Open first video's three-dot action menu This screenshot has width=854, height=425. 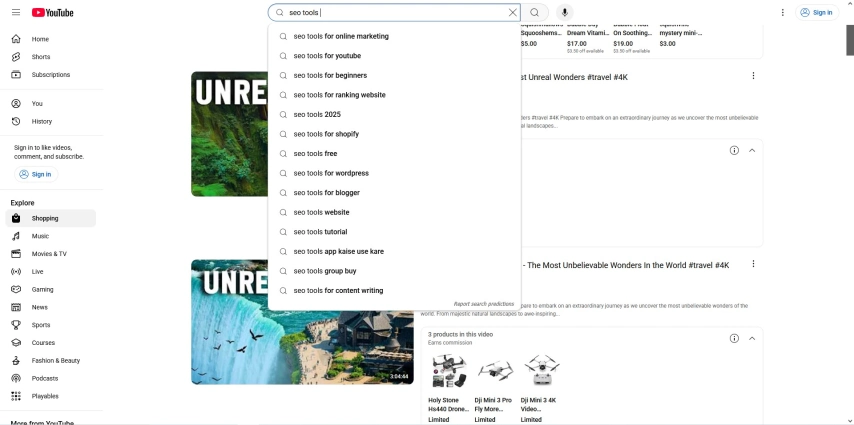(753, 76)
